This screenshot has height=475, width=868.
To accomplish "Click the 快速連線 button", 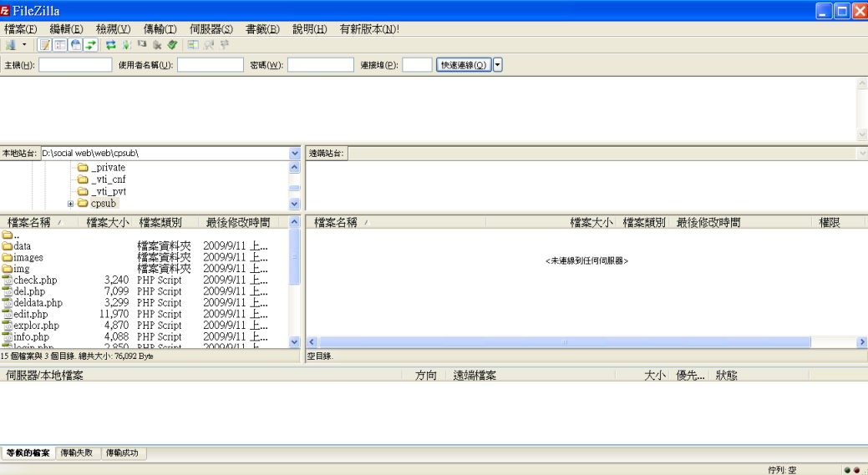I will 464,65.
